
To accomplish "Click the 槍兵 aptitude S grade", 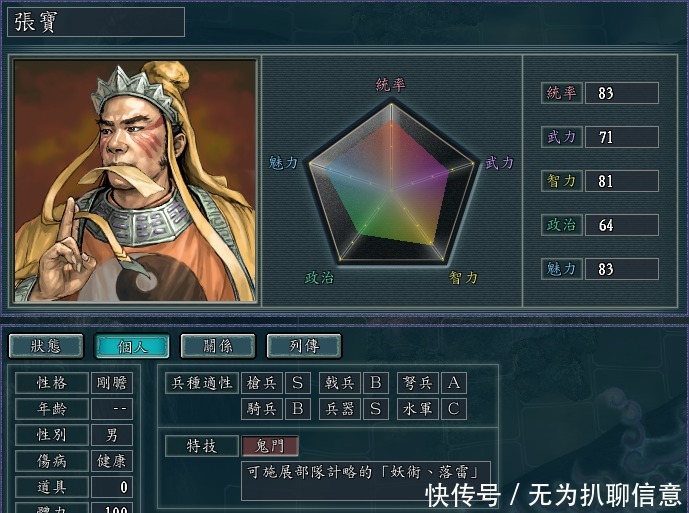I will [x=297, y=383].
